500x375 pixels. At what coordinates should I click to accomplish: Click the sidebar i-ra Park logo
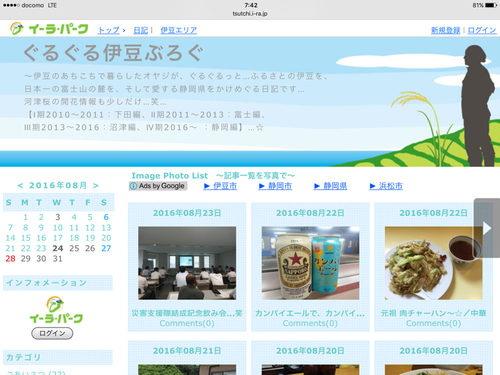[56, 310]
